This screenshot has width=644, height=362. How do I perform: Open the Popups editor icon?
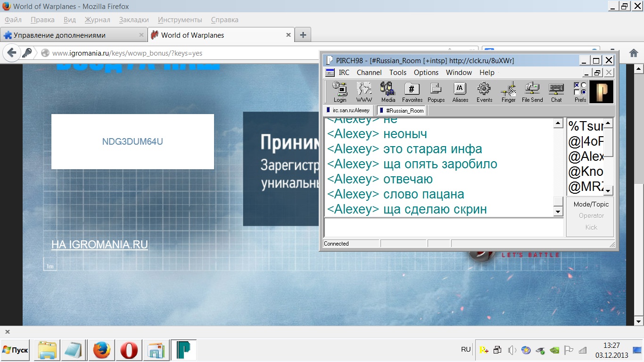(x=436, y=92)
